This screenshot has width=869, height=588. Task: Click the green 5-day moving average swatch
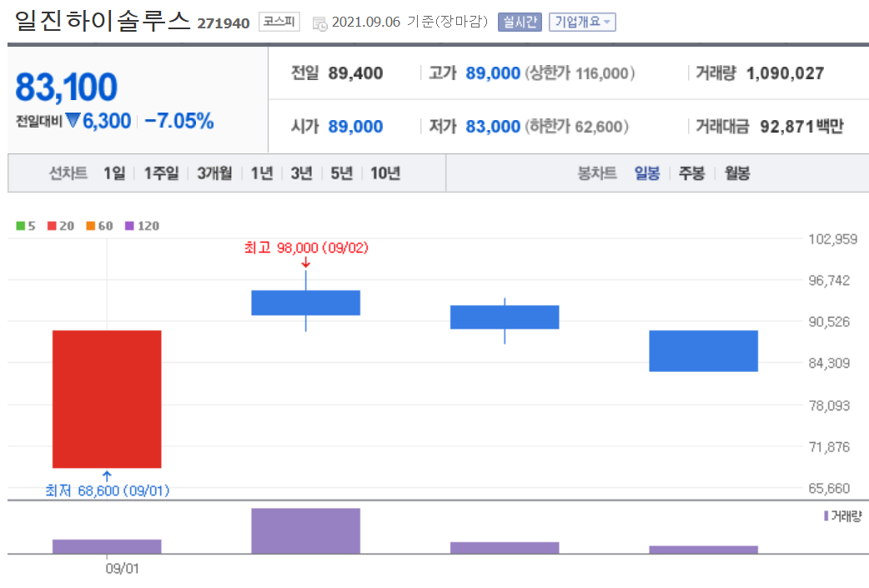coord(21,225)
